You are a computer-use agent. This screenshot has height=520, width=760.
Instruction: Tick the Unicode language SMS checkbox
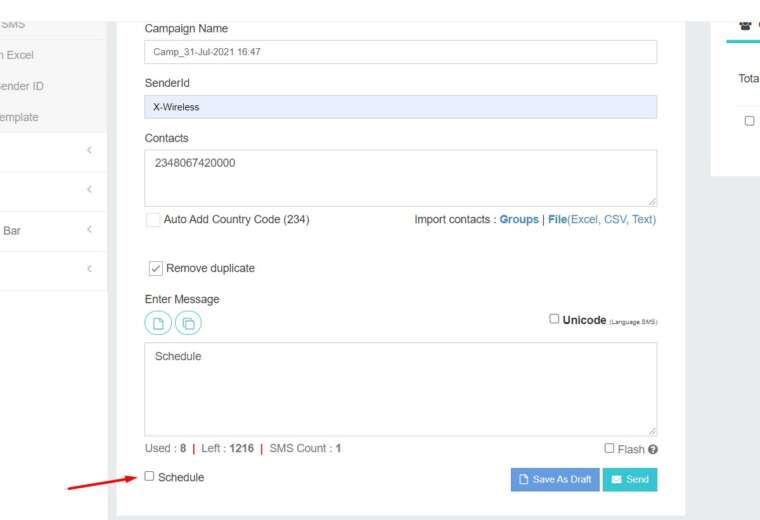click(554, 319)
